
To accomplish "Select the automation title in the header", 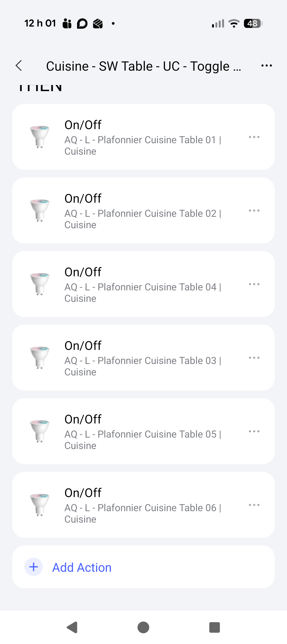I will pos(143,66).
